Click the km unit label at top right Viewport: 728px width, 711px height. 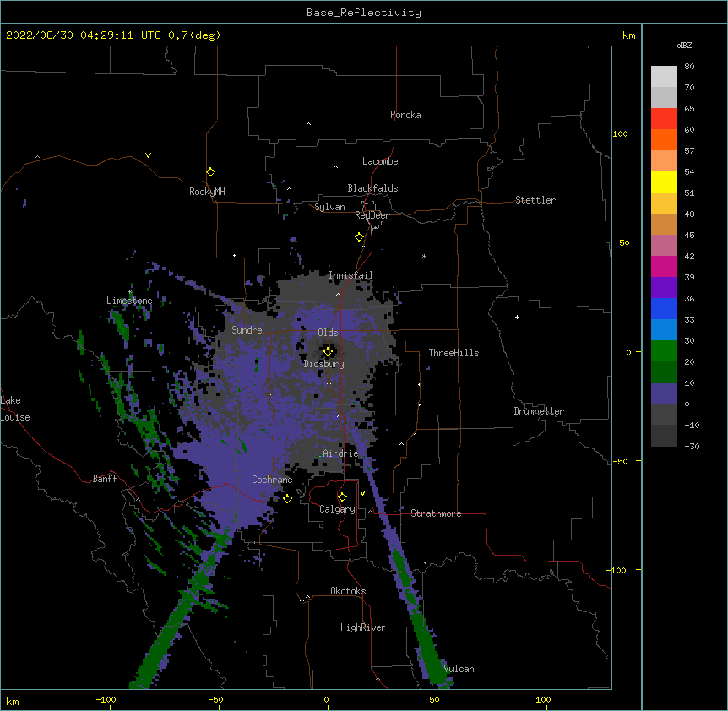628,35
